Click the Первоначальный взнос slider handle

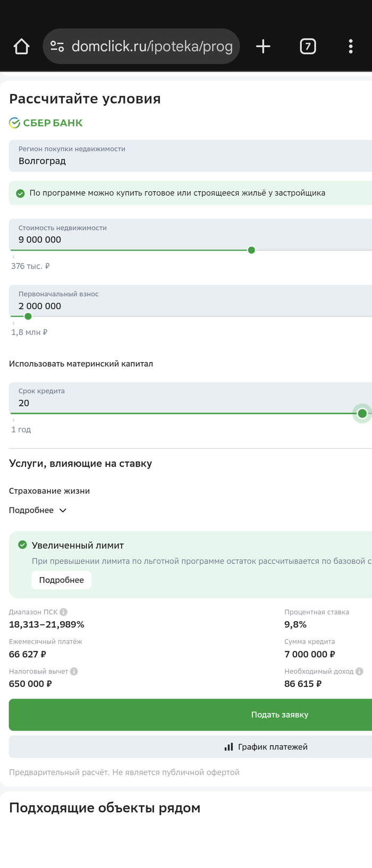tap(28, 316)
